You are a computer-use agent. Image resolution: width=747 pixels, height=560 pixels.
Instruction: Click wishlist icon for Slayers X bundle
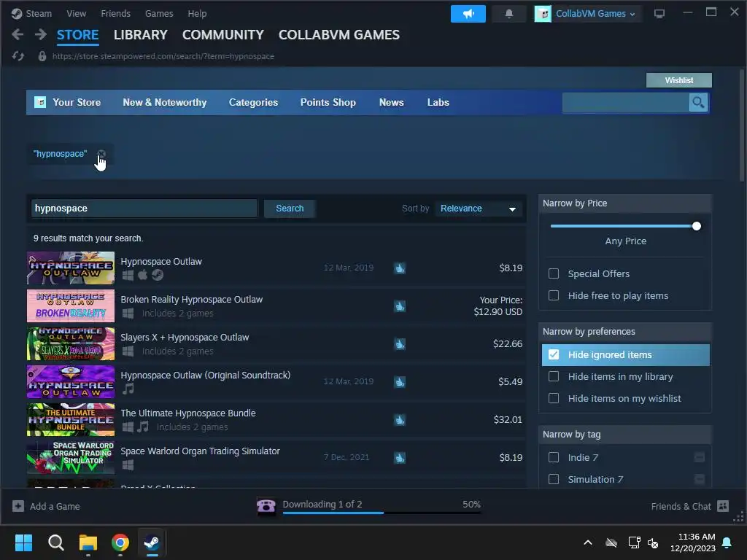pos(400,344)
